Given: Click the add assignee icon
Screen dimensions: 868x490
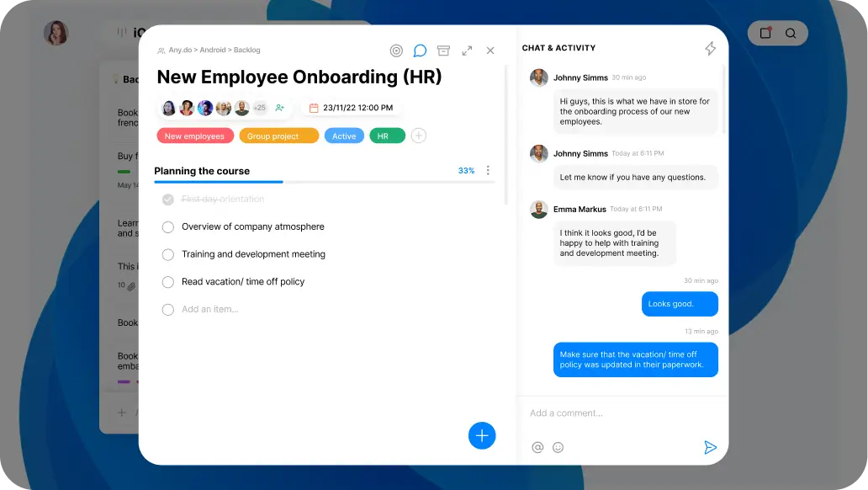Looking at the screenshot, I should click(x=280, y=108).
